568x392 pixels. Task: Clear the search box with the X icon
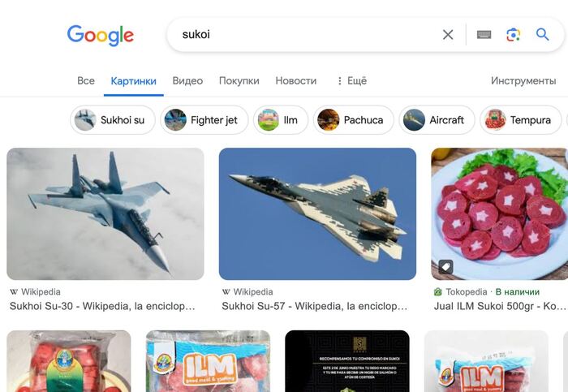(x=448, y=35)
